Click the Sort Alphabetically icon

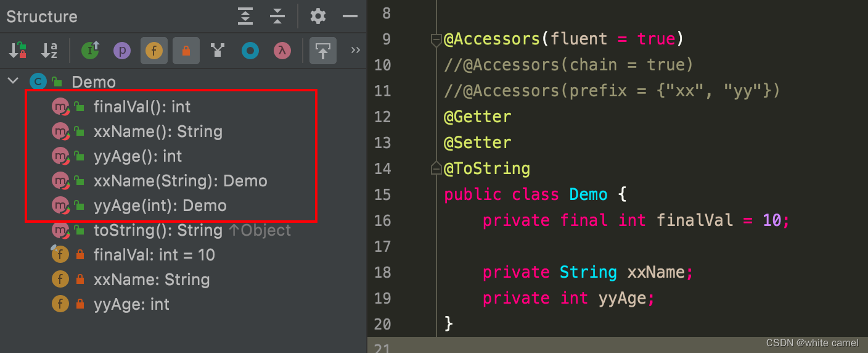click(x=49, y=51)
